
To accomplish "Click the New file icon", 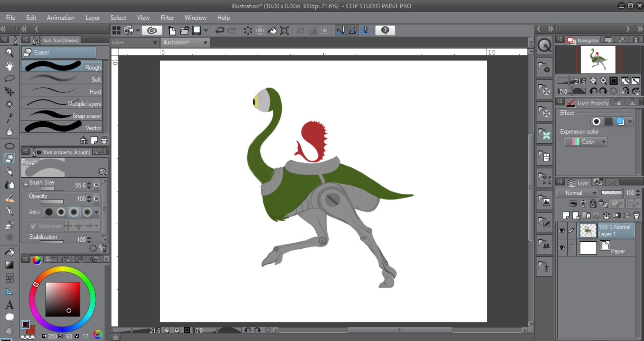I will (x=172, y=31).
